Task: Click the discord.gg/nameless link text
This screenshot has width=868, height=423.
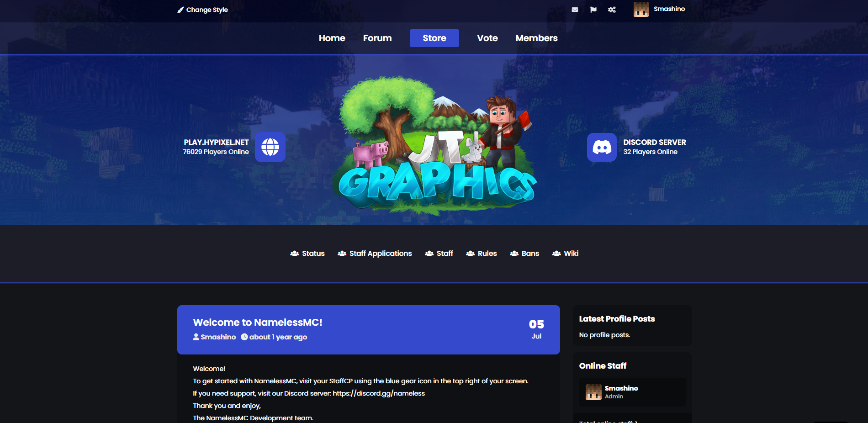Action: (379, 393)
